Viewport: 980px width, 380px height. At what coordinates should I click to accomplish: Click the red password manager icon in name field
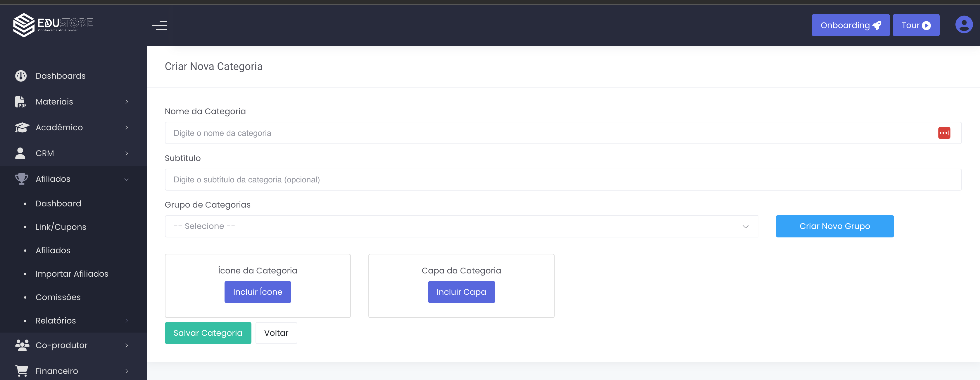[x=944, y=133]
